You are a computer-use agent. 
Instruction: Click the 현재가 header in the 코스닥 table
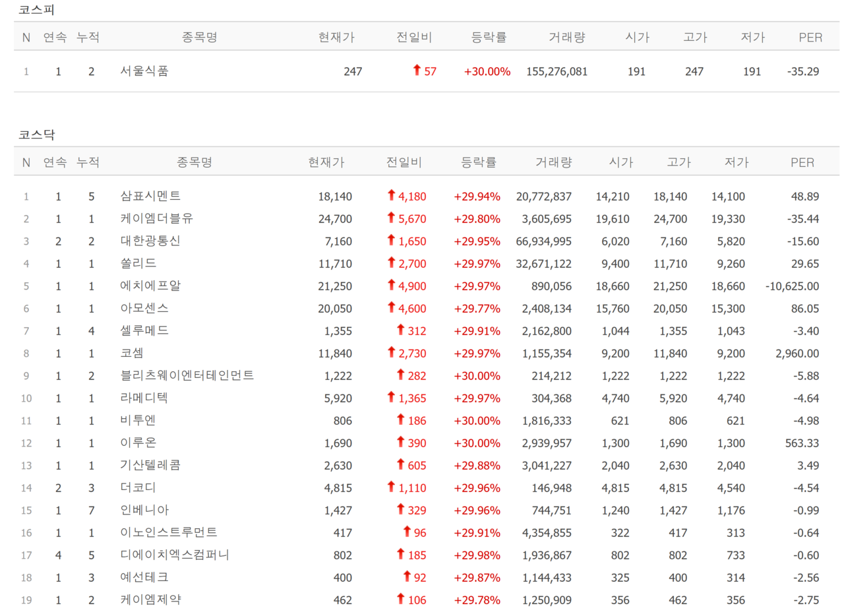click(326, 162)
